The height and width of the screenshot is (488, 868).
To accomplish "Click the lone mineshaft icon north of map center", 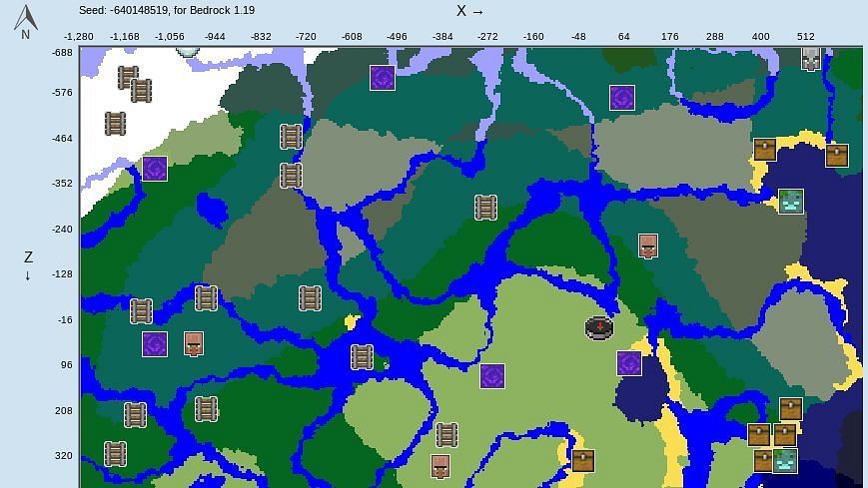I will coord(486,207).
